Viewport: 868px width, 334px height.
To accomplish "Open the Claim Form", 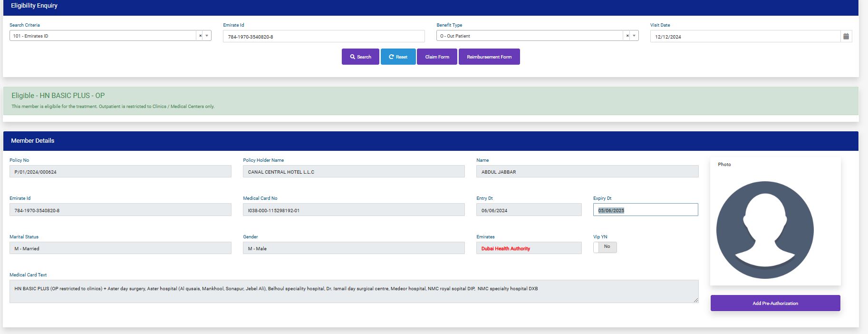I will pos(437,57).
